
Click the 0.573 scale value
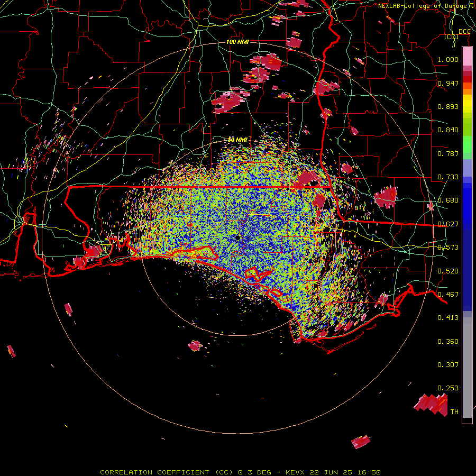coord(448,248)
